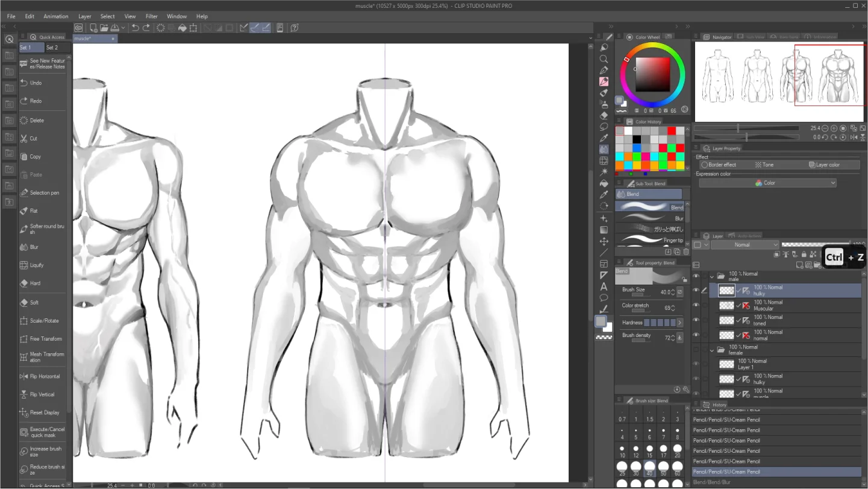Click Fill icon in command bar

[182, 28]
